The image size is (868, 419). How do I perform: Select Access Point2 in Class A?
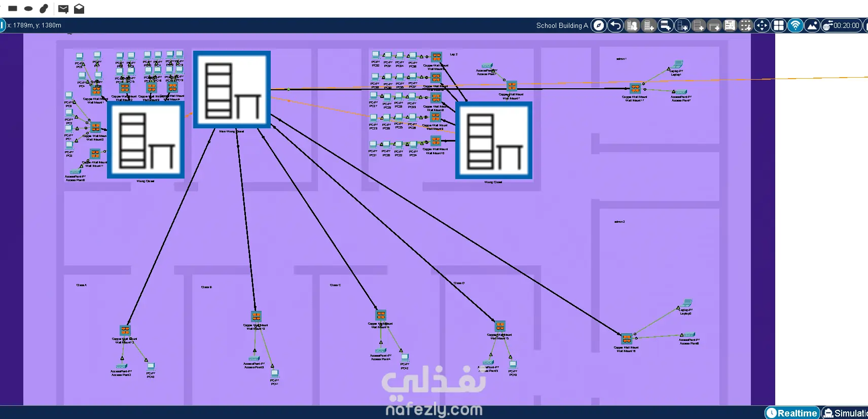click(x=121, y=366)
